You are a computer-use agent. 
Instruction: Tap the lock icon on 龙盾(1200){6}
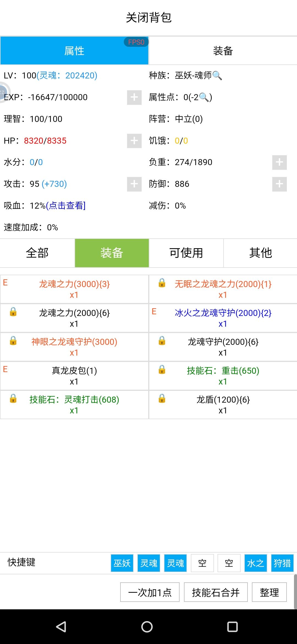point(162,398)
